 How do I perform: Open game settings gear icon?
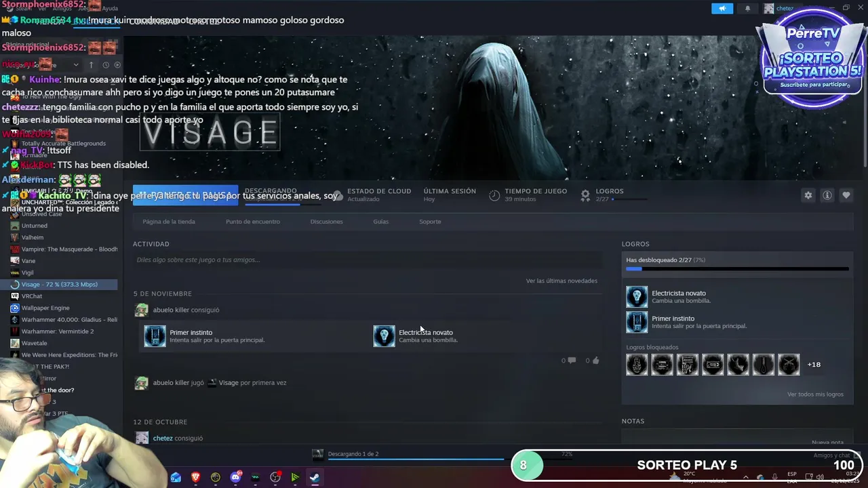point(808,195)
